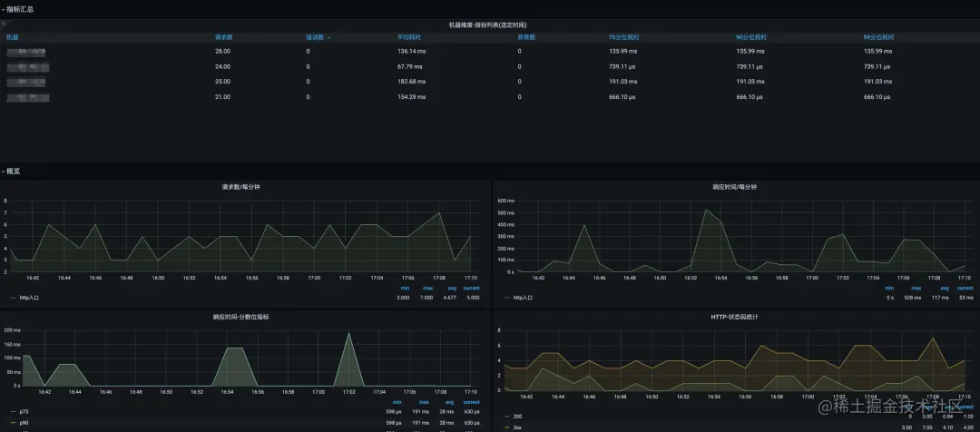Sort table by 请求数 column header
Screen dimensions: 980x432
[224, 37]
